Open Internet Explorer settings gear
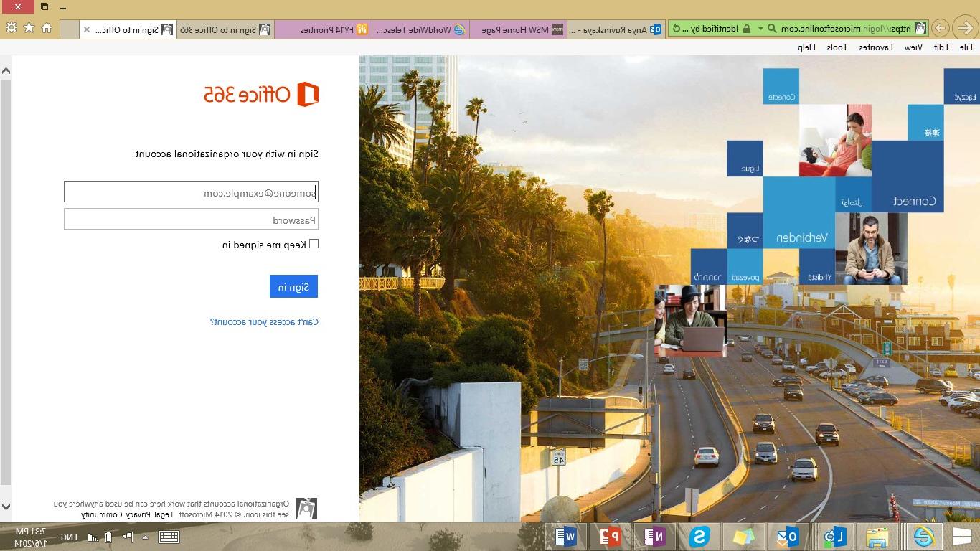The height and width of the screenshot is (551, 980). [11, 28]
